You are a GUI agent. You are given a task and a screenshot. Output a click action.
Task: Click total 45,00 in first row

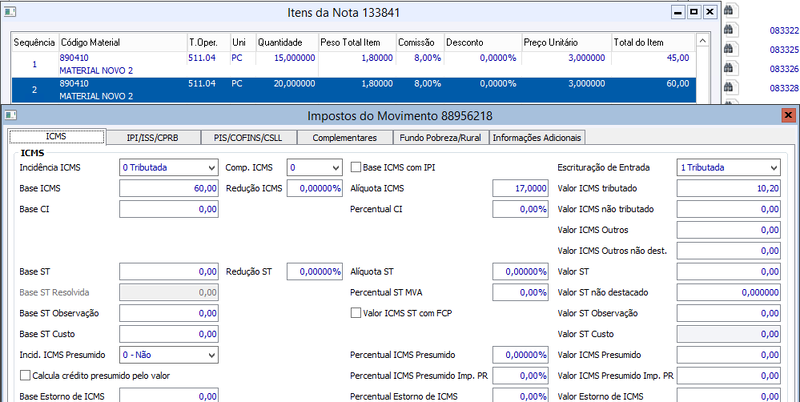(678, 58)
